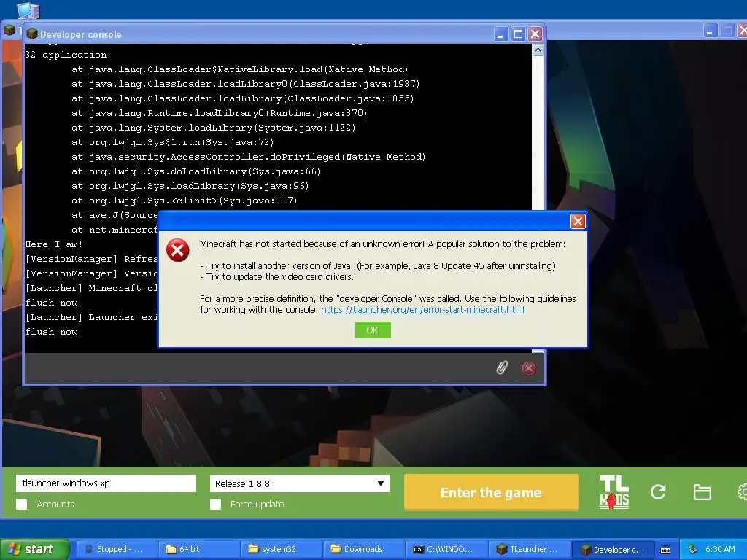Open the system32 folder taskbar item
The height and width of the screenshot is (560, 747).
[x=282, y=549]
